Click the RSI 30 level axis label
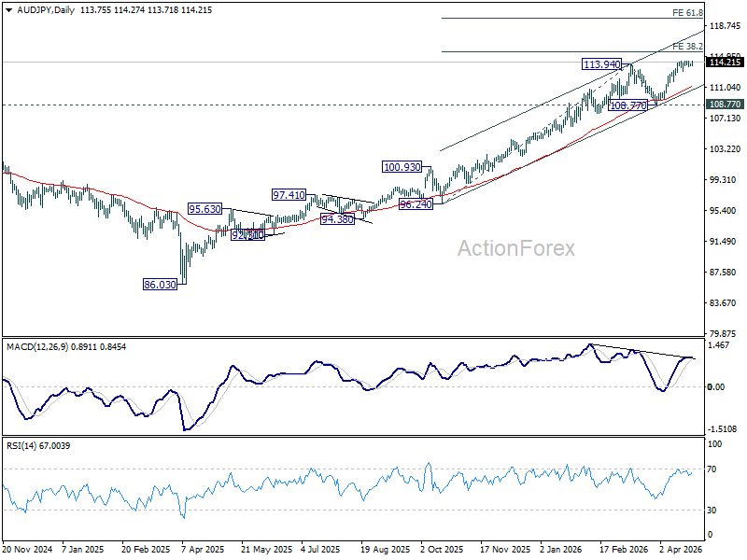 (712, 511)
